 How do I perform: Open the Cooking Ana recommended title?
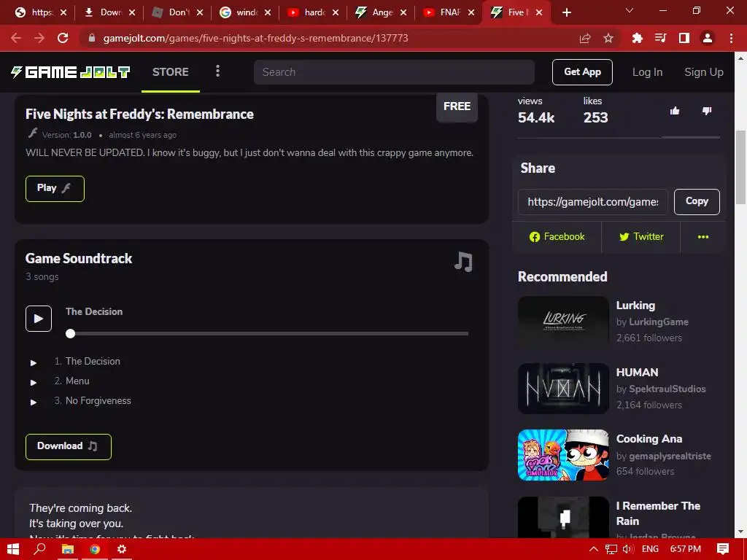(x=649, y=438)
